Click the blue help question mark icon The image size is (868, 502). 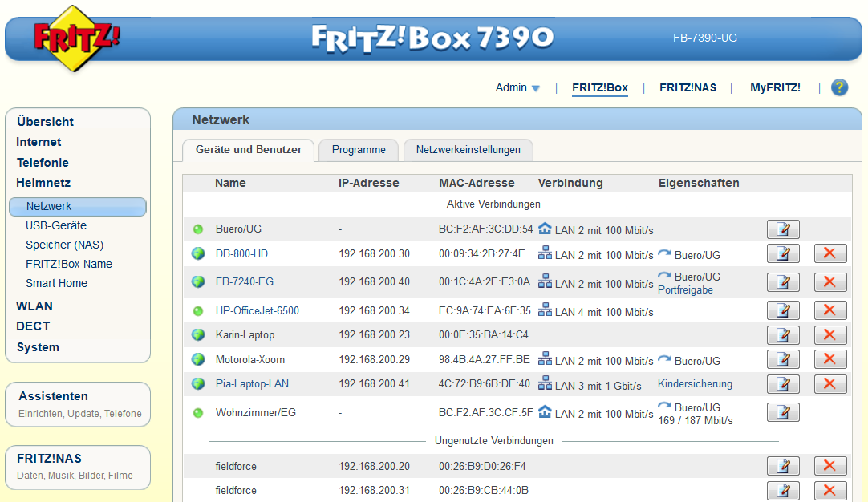(x=839, y=87)
